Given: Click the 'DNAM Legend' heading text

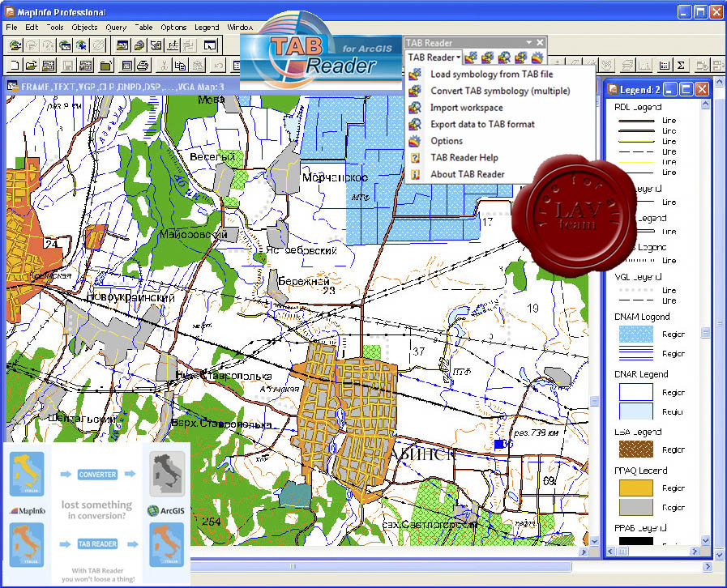Looking at the screenshot, I should (642, 317).
